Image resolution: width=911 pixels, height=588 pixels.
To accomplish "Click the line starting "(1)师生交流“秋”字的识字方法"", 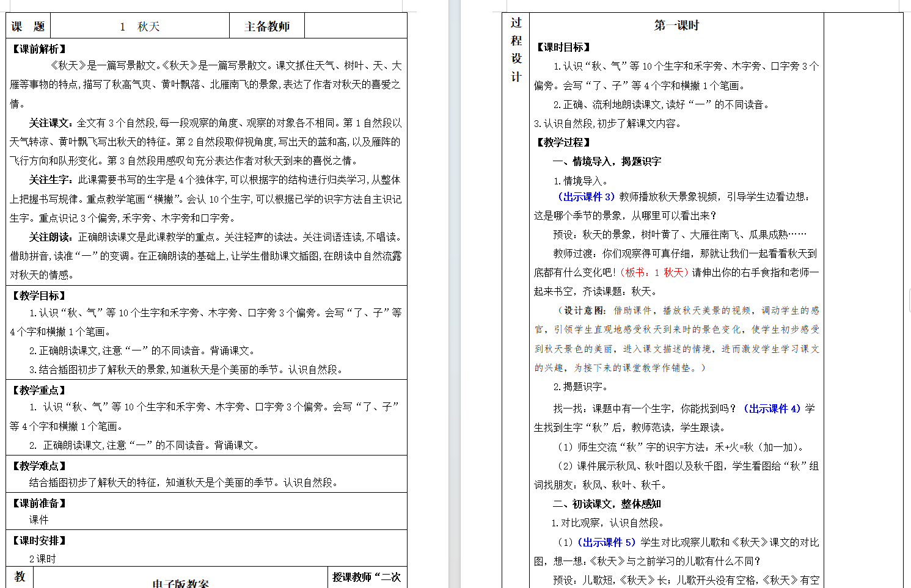I will [x=680, y=447].
